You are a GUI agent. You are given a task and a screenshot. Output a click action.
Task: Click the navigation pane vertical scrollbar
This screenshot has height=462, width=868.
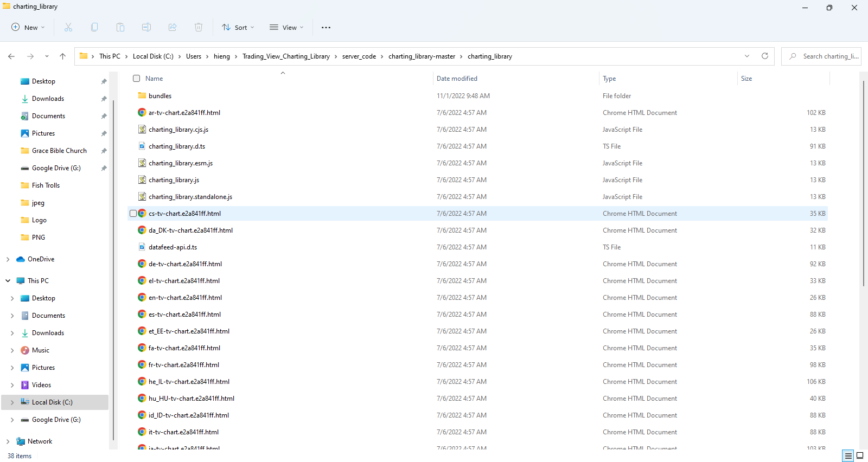pos(113,270)
